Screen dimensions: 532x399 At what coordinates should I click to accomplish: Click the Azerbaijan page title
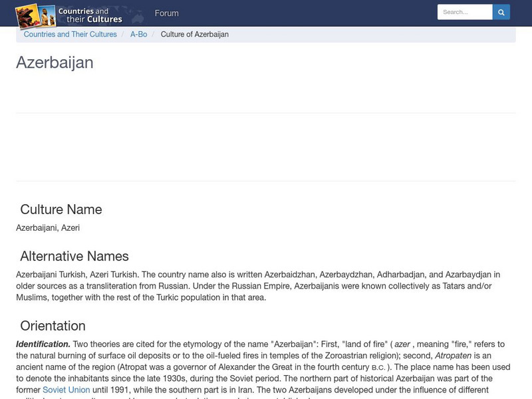pos(55,63)
